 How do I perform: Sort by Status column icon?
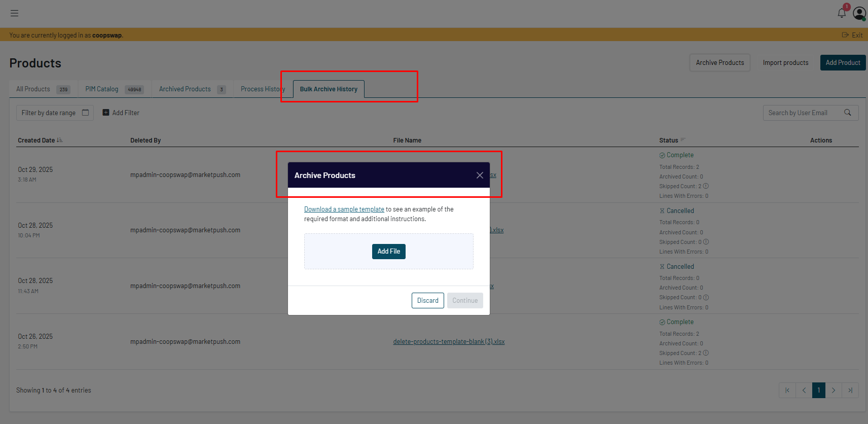coord(683,140)
